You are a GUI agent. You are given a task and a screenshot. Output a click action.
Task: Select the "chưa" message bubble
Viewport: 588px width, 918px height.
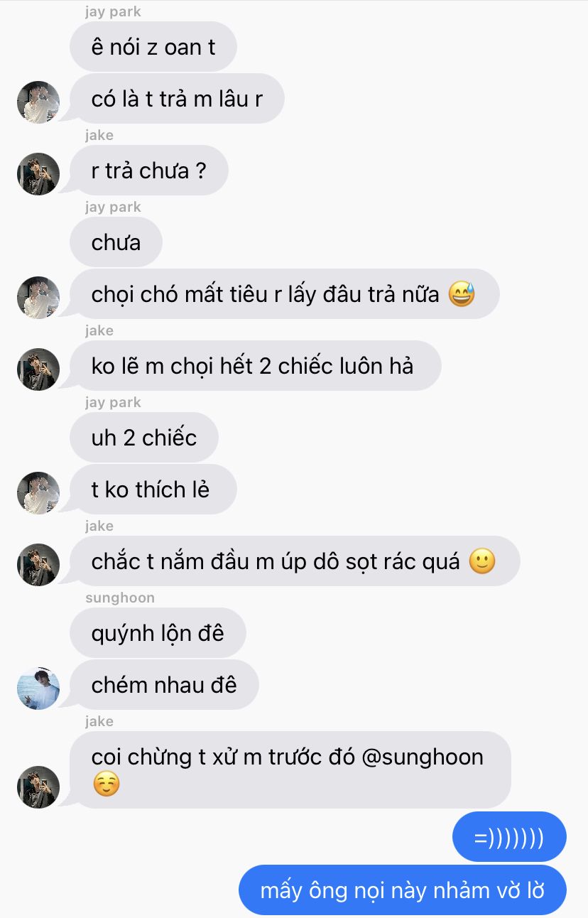(x=116, y=242)
